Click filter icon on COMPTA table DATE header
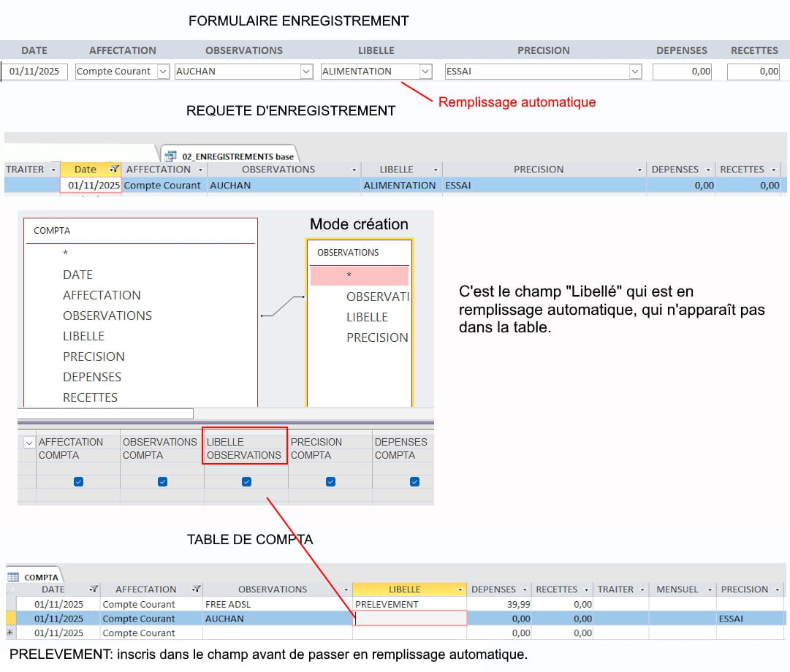790x672 pixels. point(94,589)
